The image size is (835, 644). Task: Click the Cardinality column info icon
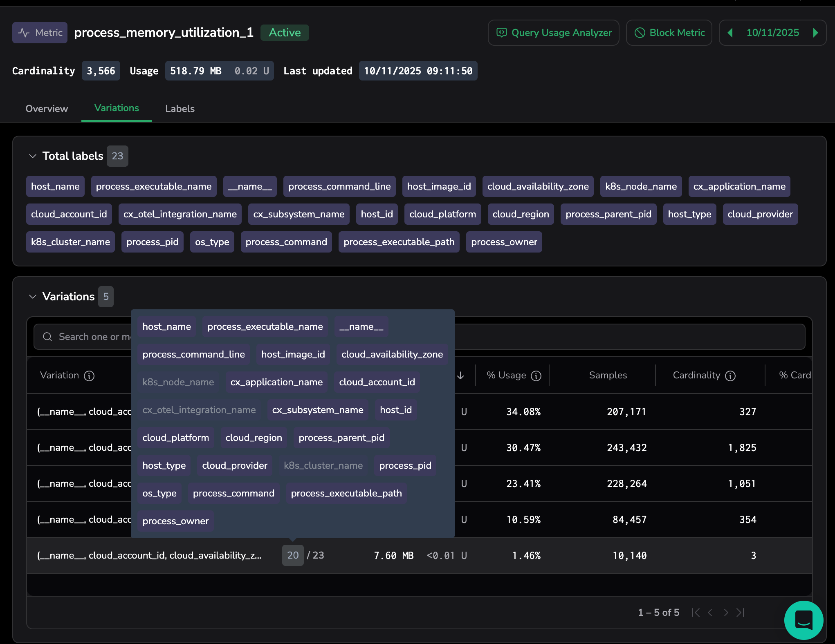730,376
